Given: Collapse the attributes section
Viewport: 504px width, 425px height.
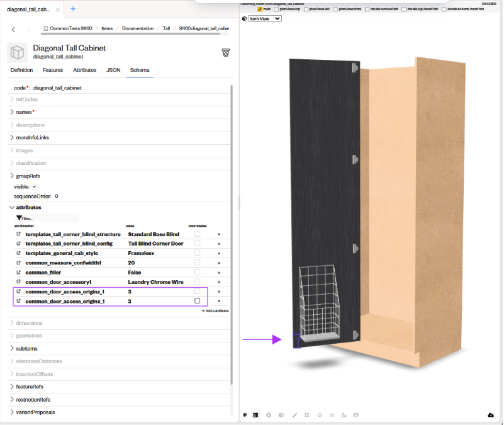Looking at the screenshot, I should click(x=12, y=208).
